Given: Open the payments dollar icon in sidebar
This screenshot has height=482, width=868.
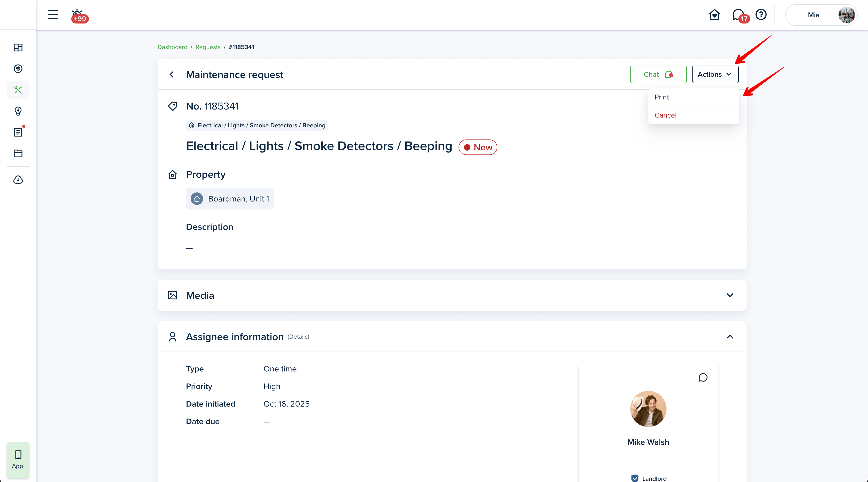Looking at the screenshot, I should coord(18,69).
